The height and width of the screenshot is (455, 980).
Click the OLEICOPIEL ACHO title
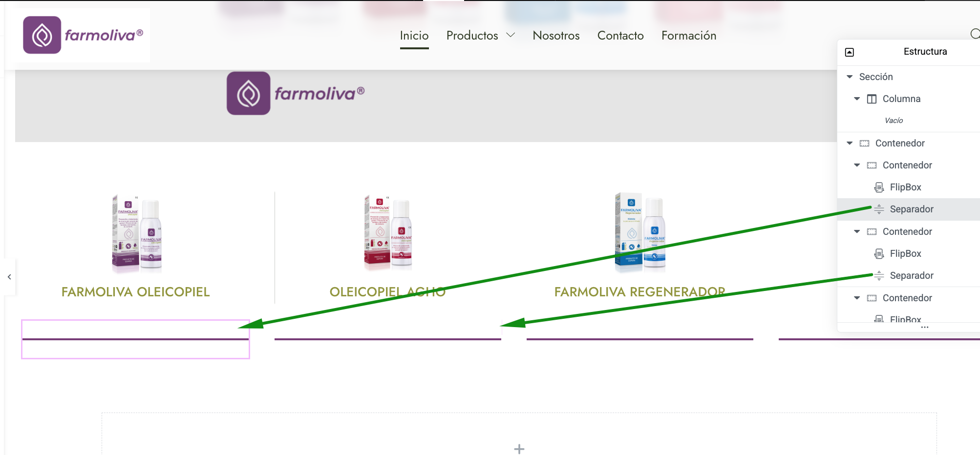coord(387,292)
